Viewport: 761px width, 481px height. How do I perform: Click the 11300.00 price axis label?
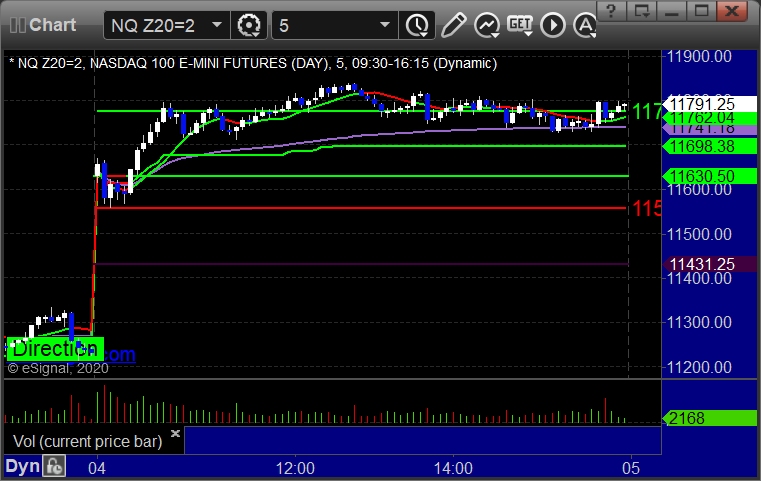tap(699, 322)
